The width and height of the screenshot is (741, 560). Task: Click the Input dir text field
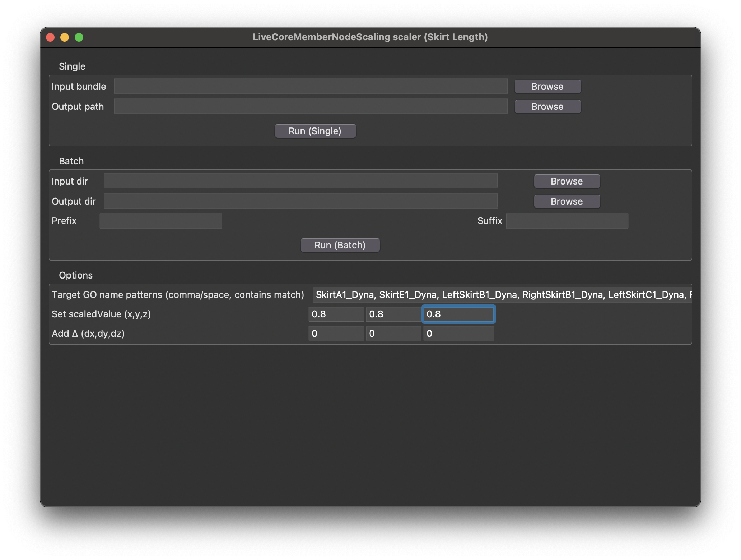click(300, 181)
